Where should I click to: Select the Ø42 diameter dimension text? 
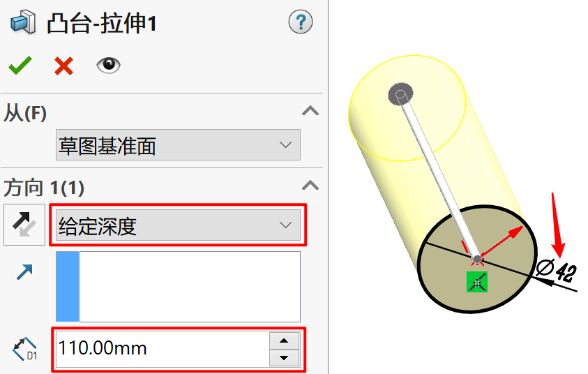coord(556,270)
